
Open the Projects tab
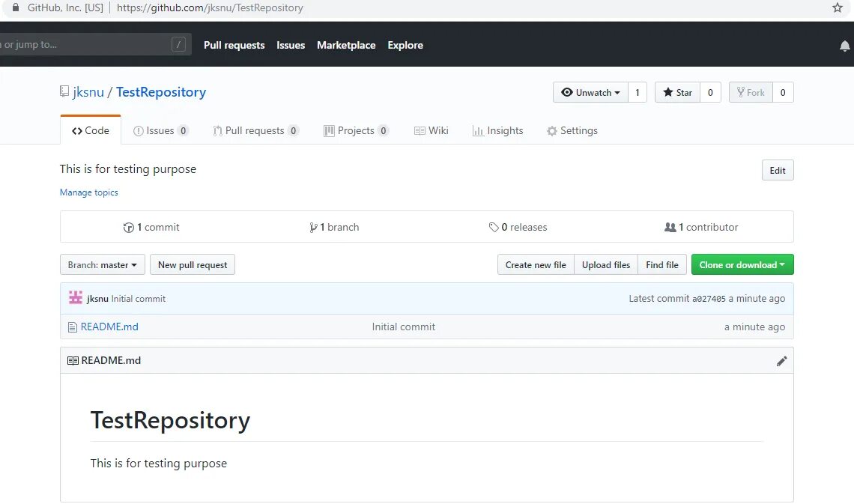(x=356, y=130)
